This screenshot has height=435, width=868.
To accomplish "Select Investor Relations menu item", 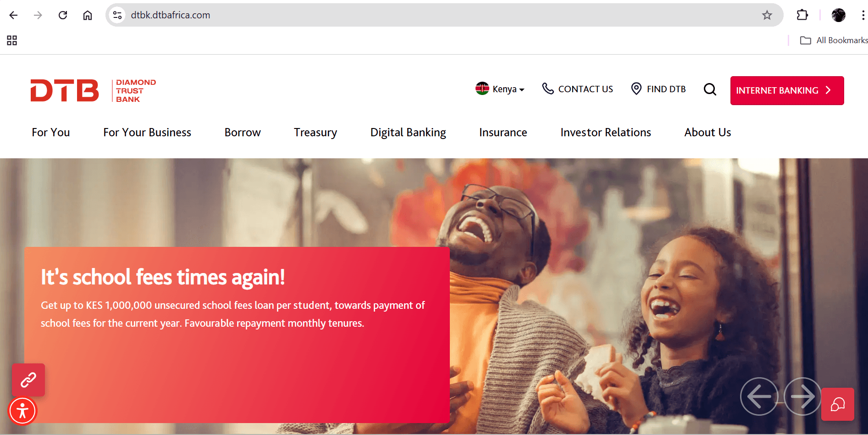I will 606,133.
